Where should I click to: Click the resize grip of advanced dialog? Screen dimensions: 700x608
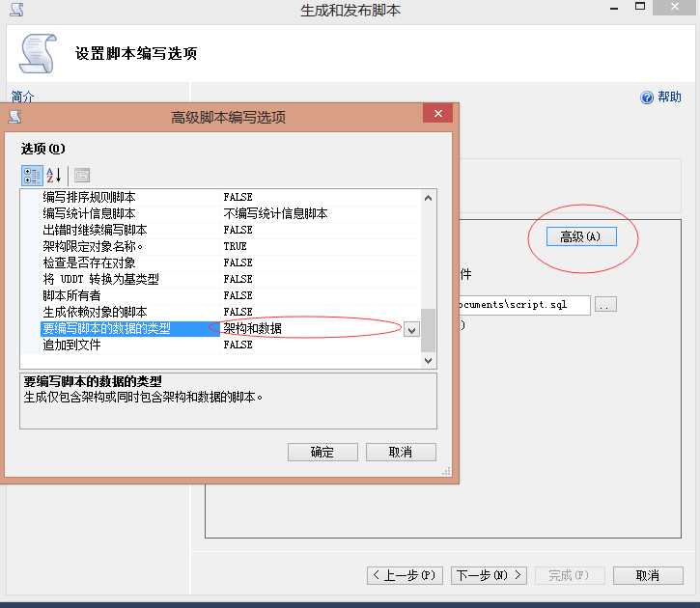point(446,471)
